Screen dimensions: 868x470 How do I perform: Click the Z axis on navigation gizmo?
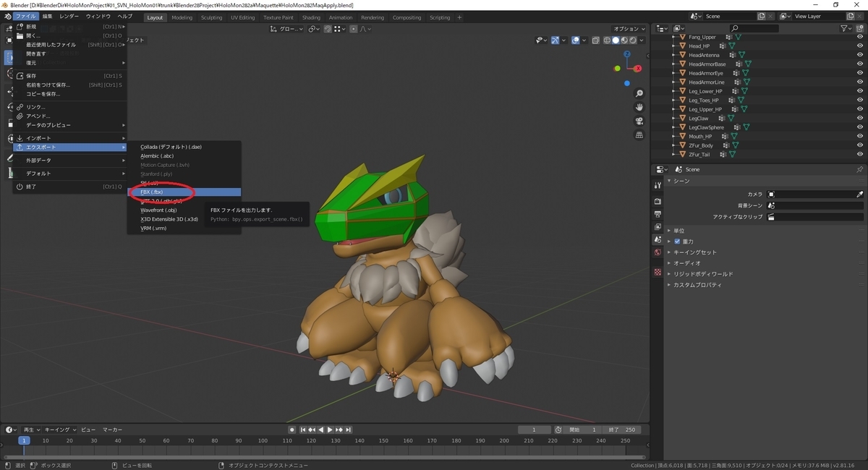coord(627,54)
